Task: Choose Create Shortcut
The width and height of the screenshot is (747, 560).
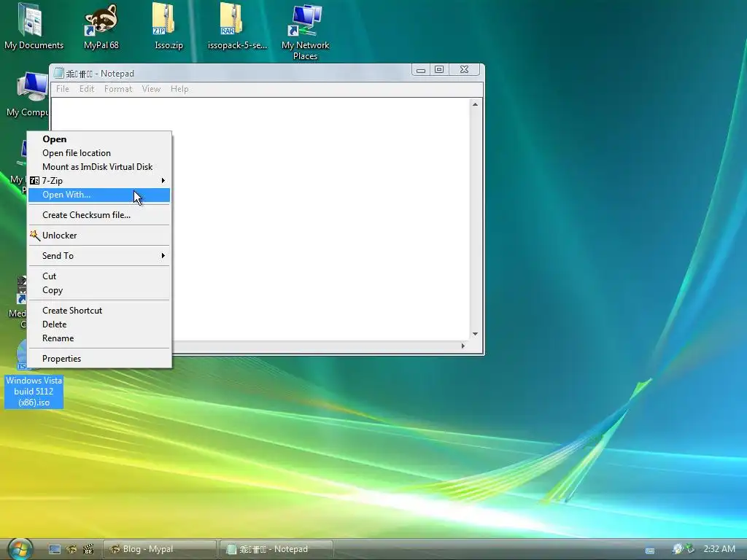Action: [99, 311]
